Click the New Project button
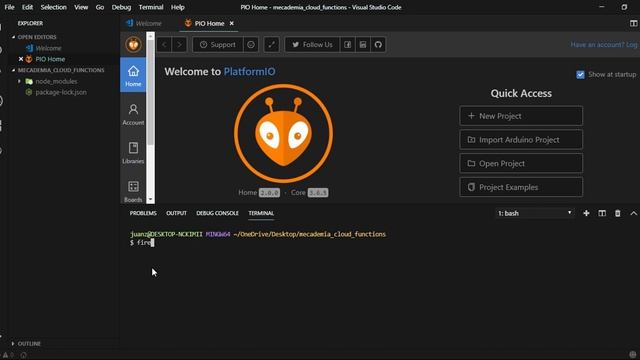This screenshot has width=640, height=360. (x=521, y=116)
